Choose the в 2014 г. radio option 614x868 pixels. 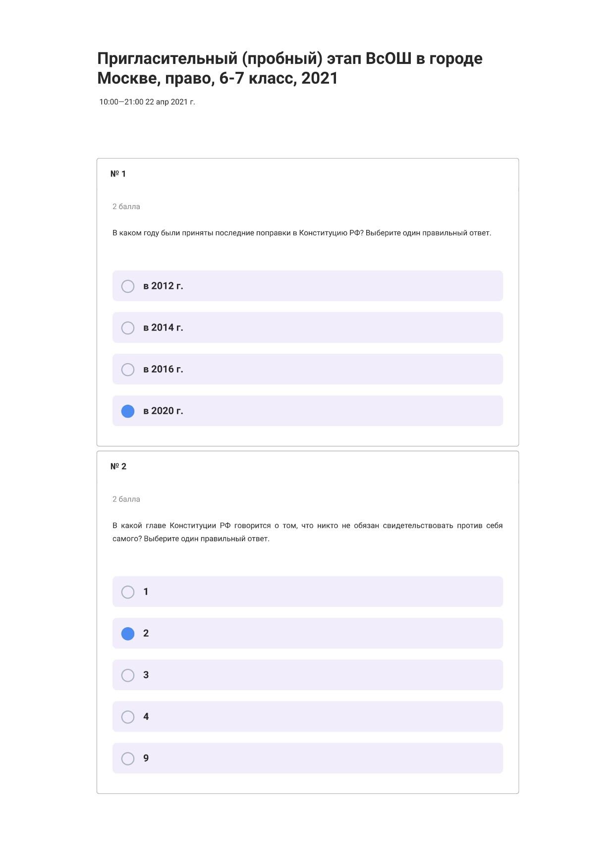128,328
